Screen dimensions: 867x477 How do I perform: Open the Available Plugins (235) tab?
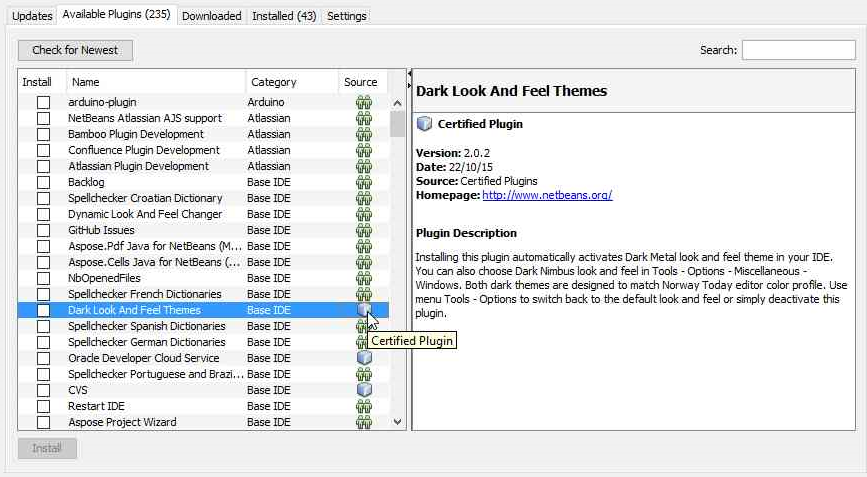tap(116, 14)
